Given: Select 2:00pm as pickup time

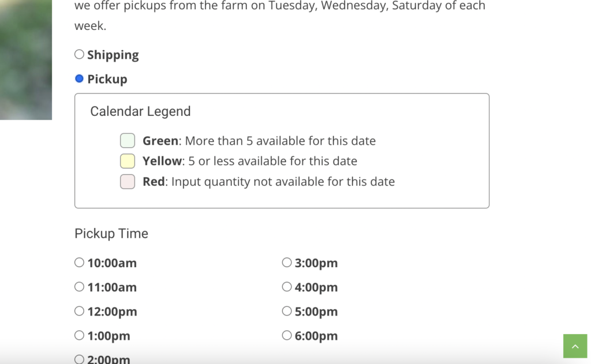Looking at the screenshot, I should [80, 359].
